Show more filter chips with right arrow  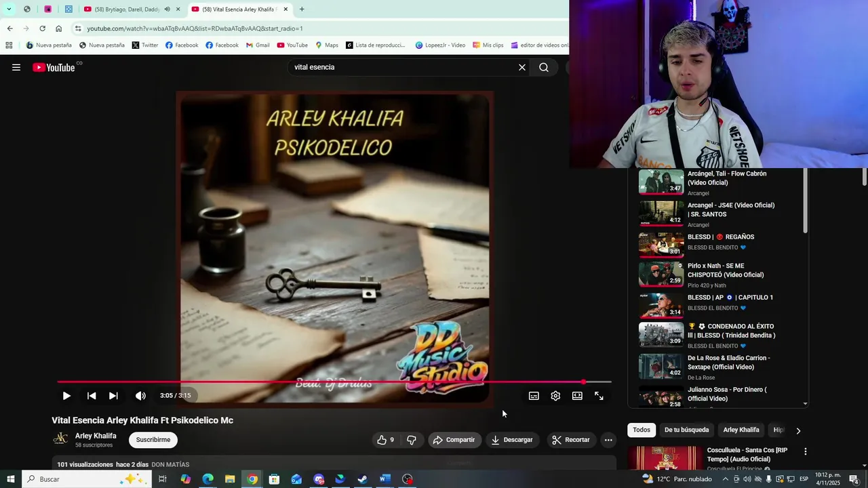[x=798, y=430]
